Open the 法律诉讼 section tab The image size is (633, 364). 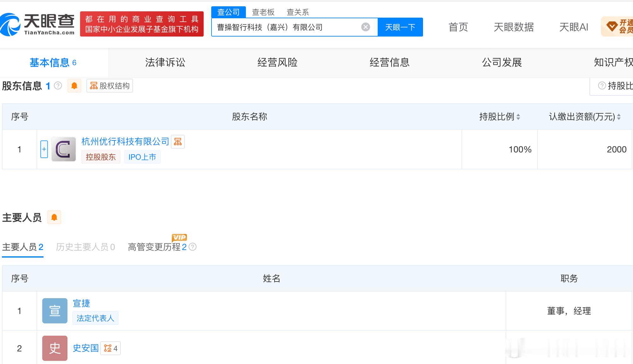(x=165, y=62)
